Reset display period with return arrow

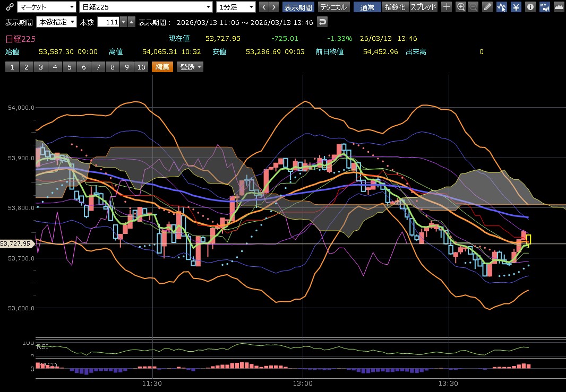[x=322, y=22]
